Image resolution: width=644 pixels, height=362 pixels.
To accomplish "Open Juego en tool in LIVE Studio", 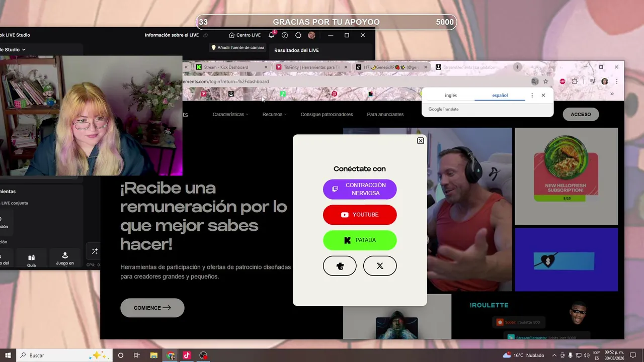I will (x=65, y=258).
